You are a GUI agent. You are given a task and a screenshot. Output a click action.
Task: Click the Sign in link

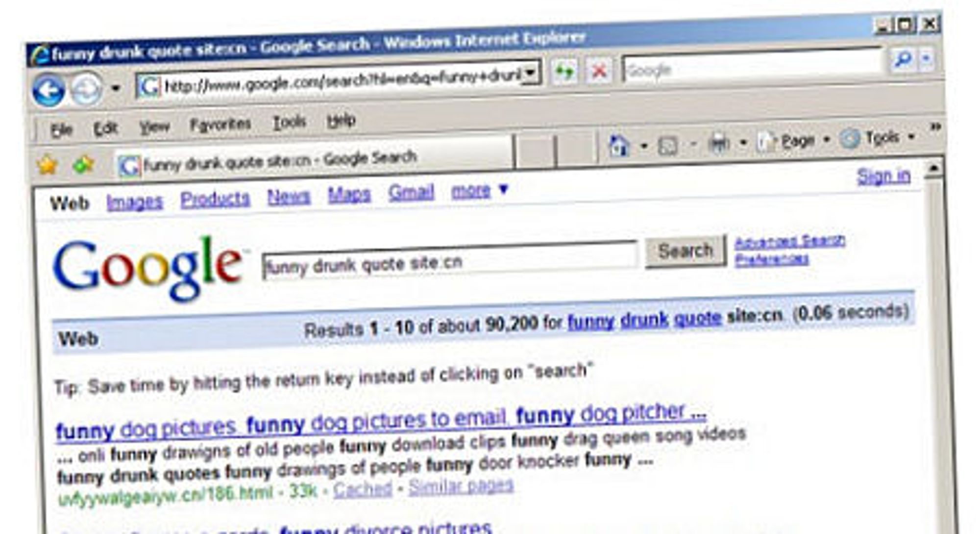coord(883,176)
